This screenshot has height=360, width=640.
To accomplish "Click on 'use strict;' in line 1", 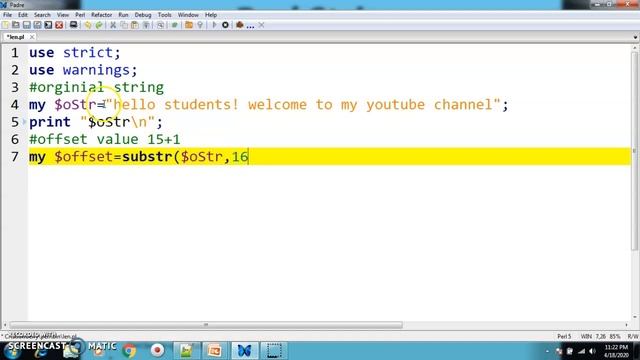I will click(x=75, y=53).
